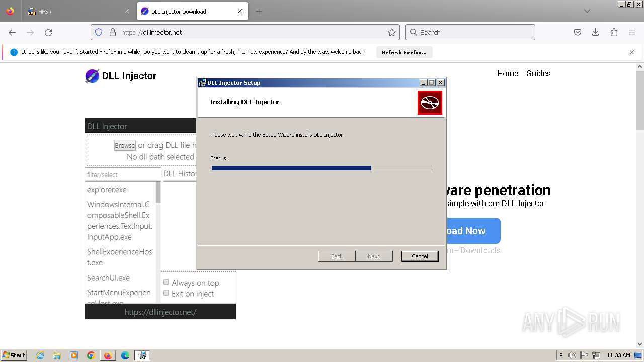
Task: Open the Firefox application menu
Action: tap(632, 32)
